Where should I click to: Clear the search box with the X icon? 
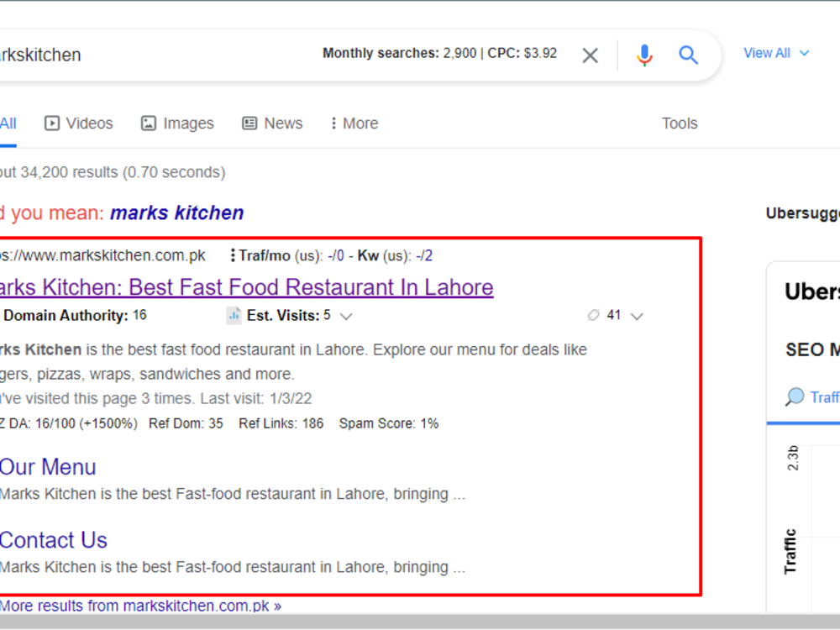(x=590, y=55)
